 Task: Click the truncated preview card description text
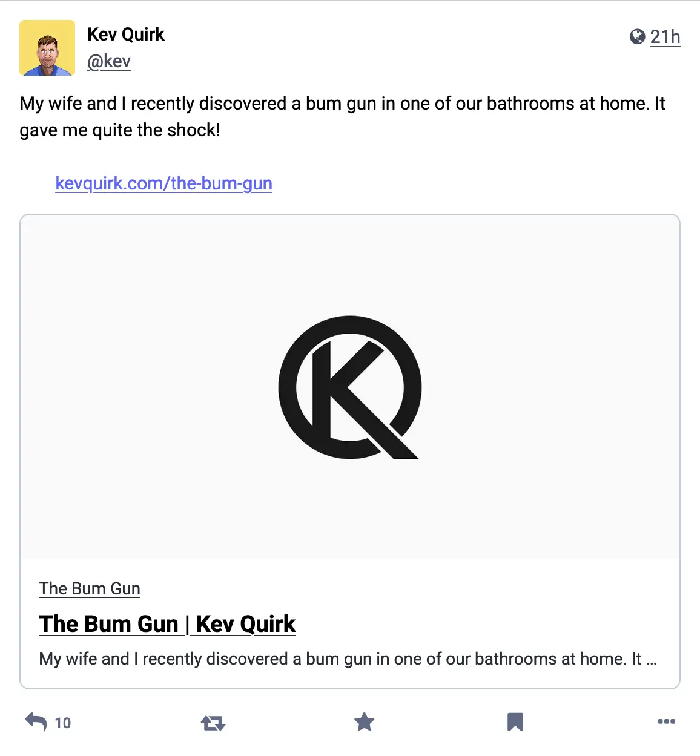pos(339,659)
